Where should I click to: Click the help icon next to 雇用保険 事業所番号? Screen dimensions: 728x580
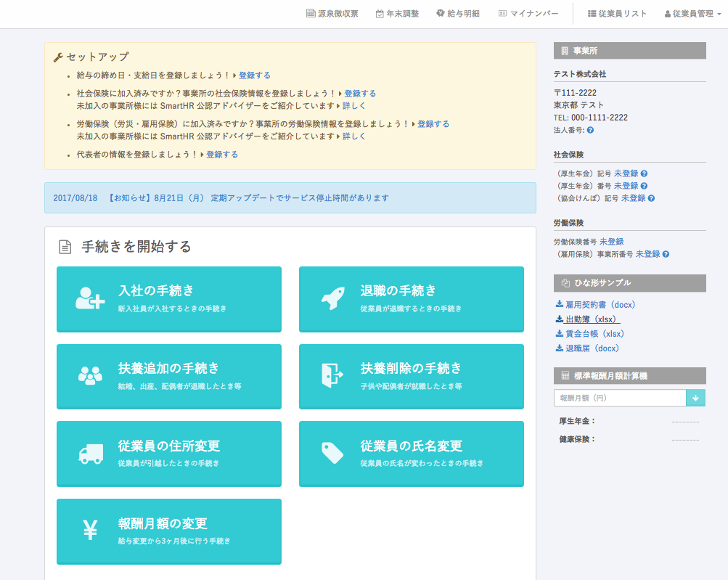coord(666,255)
